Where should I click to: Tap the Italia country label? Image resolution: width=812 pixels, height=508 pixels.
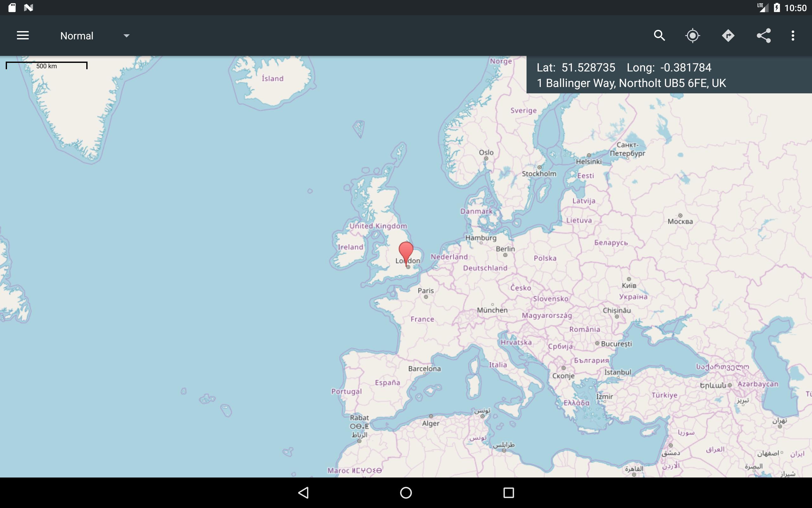(x=498, y=365)
